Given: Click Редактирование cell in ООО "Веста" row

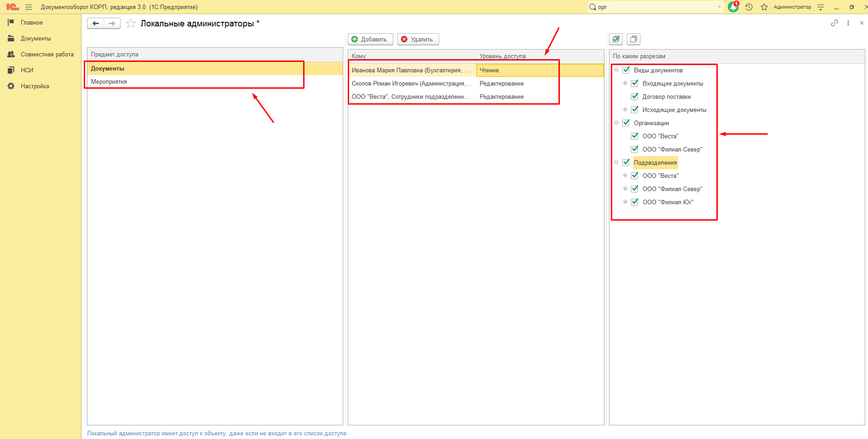Looking at the screenshot, I should point(540,96).
